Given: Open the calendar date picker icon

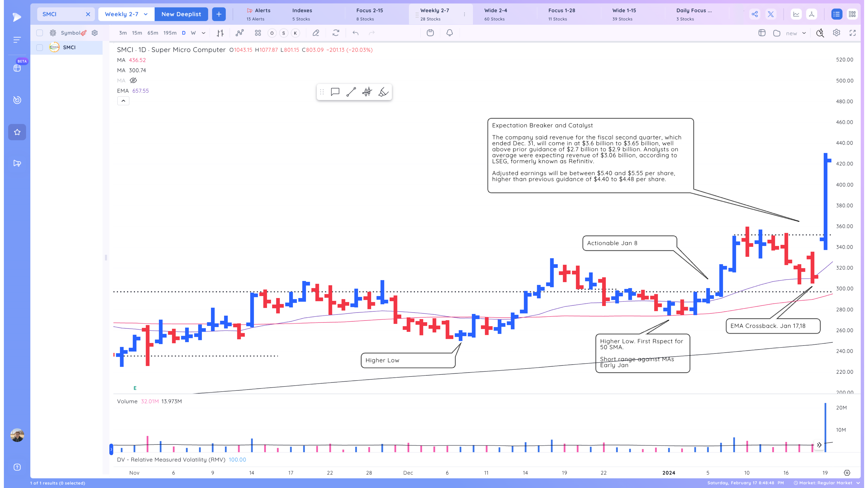Looking at the screenshot, I should coord(430,33).
